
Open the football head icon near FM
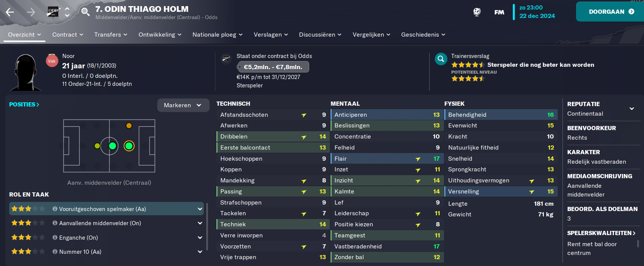(477, 12)
